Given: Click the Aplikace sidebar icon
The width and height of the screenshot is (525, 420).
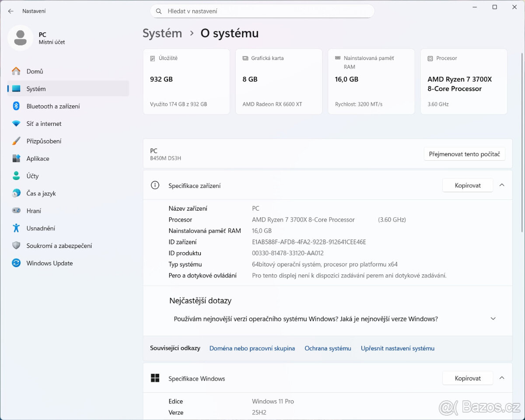Looking at the screenshot, I should 16,159.
